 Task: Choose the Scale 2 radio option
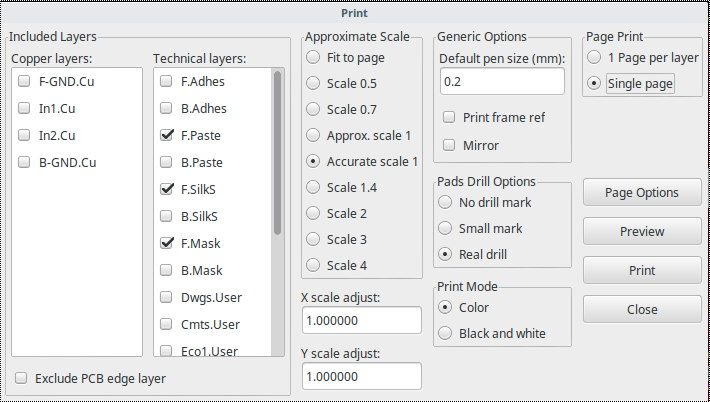coord(313,213)
